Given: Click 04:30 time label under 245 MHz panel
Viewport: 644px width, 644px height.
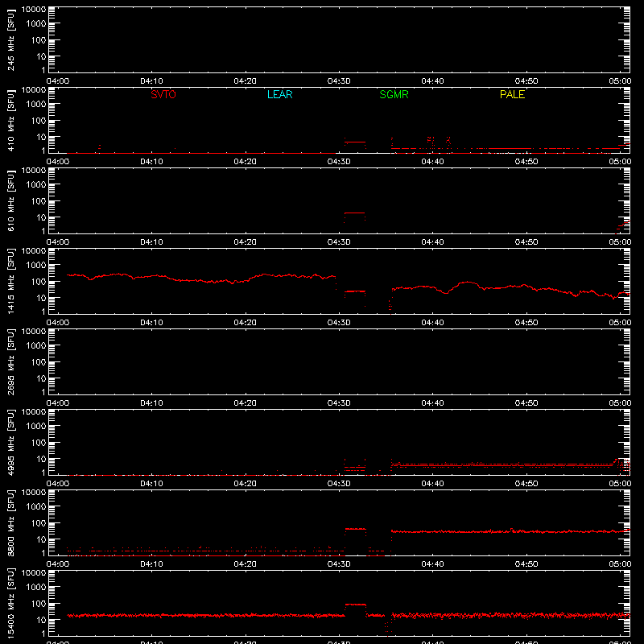Looking at the screenshot, I should click(x=339, y=81).
